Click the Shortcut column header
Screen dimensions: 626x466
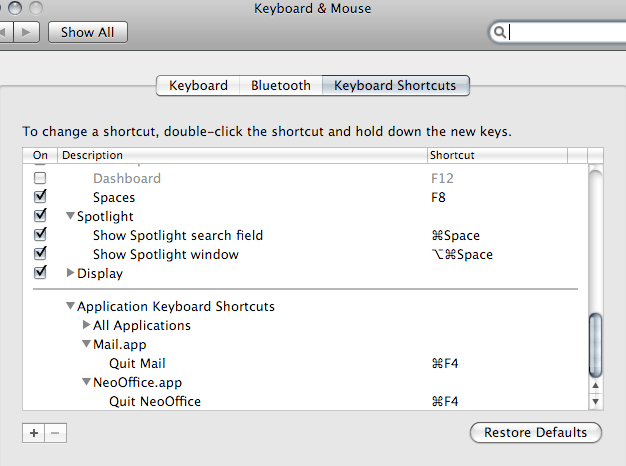pos(497,155)
